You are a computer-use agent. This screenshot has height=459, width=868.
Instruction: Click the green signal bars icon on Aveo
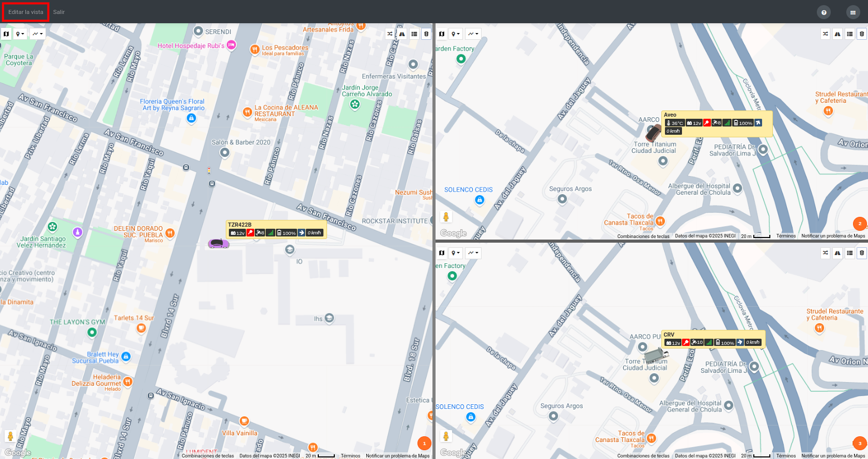tap(727, 123)
